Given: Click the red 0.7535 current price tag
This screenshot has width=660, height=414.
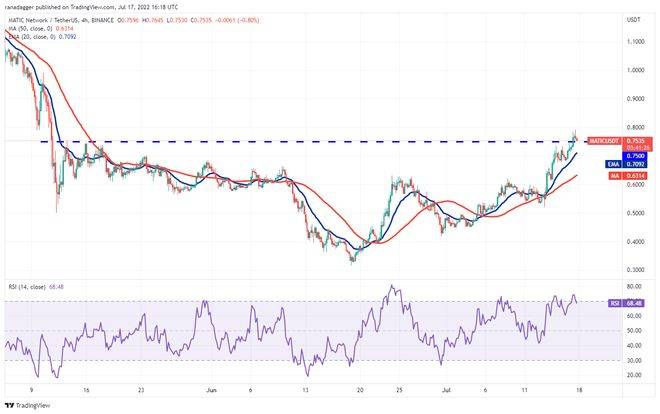Looking at the screenshot, I should coord(636,141).
